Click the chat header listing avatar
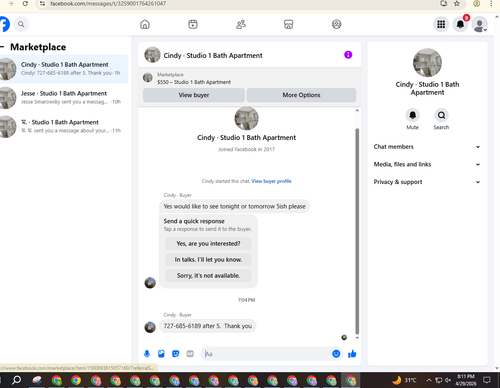The width and height of the screenshot is (500, 388). [x=152, y=55]
